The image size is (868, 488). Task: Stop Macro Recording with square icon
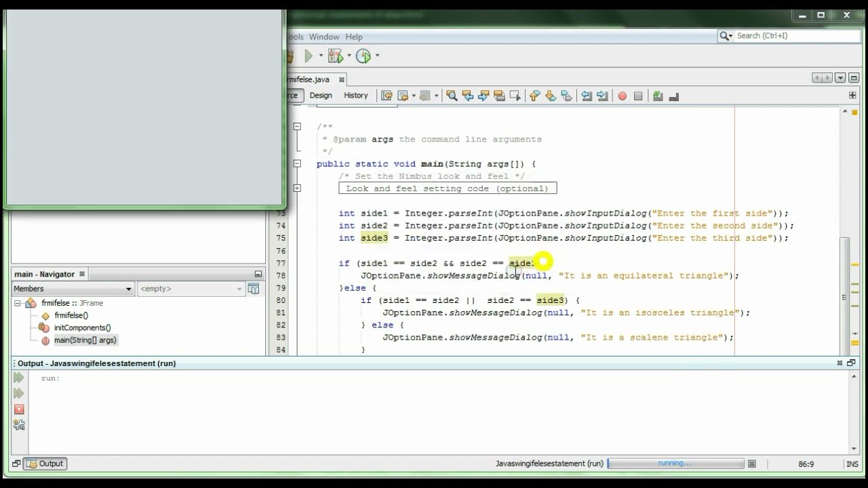(x=638, y=96)
